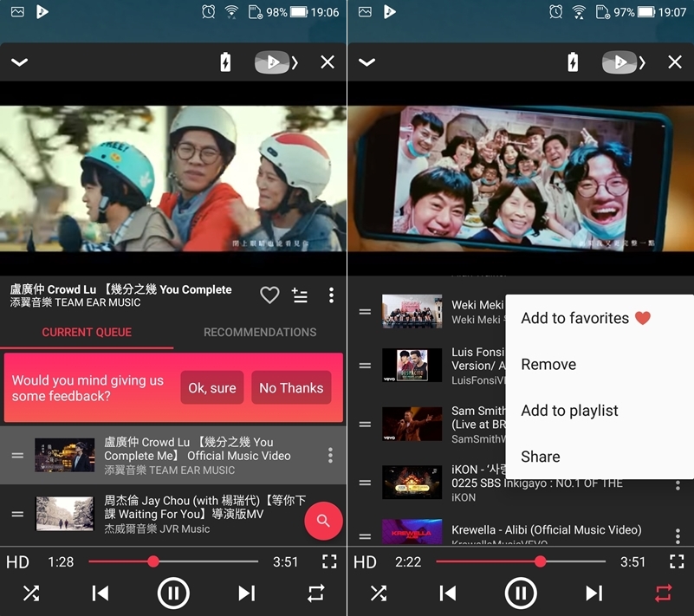The width and height of the screenshot is (694, 616).
Task: Tap the battery saver icon in left player
Action: click(x=225, y=62)
